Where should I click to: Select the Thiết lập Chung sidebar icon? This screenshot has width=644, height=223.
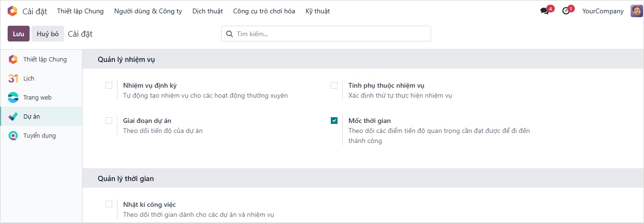(x=13, y=60)
